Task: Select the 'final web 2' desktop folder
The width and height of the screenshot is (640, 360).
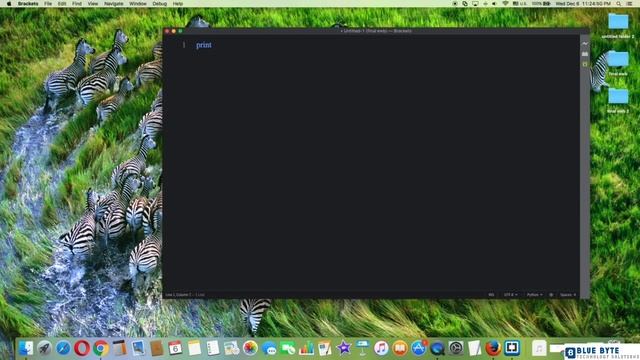Action: (x=618, y=100)
